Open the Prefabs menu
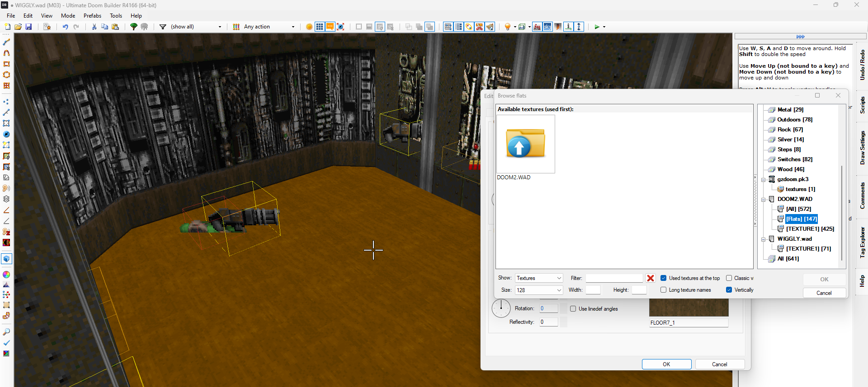 click(x=92, y=15)
